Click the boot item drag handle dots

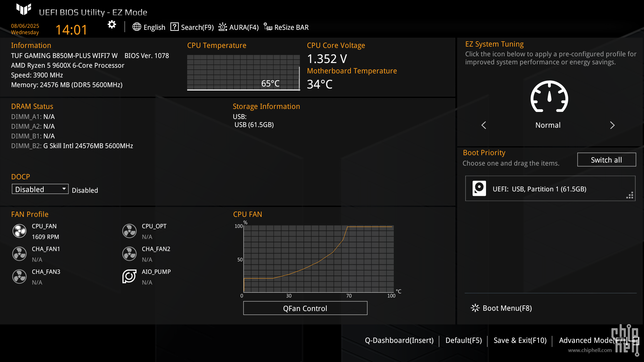coord(630,195)
